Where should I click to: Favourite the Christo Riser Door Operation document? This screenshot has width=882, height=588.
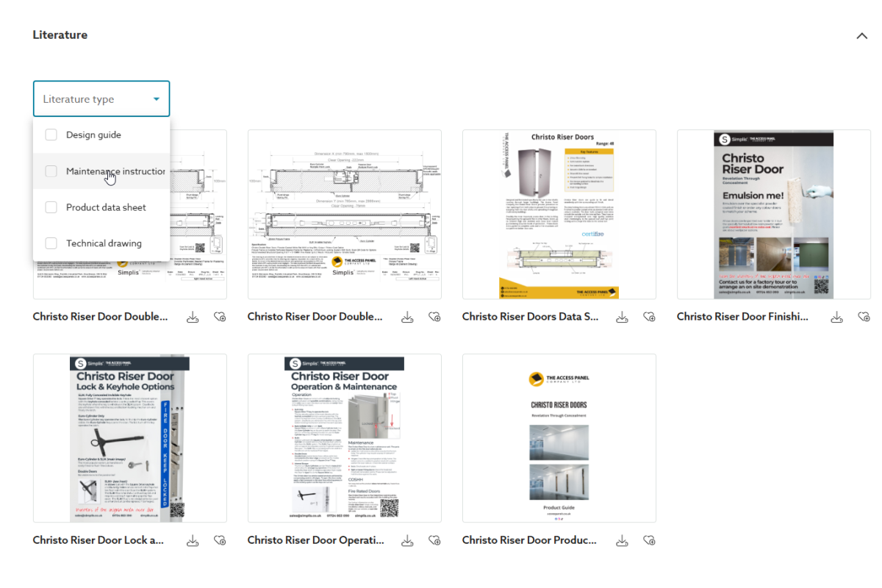(434, 540)
